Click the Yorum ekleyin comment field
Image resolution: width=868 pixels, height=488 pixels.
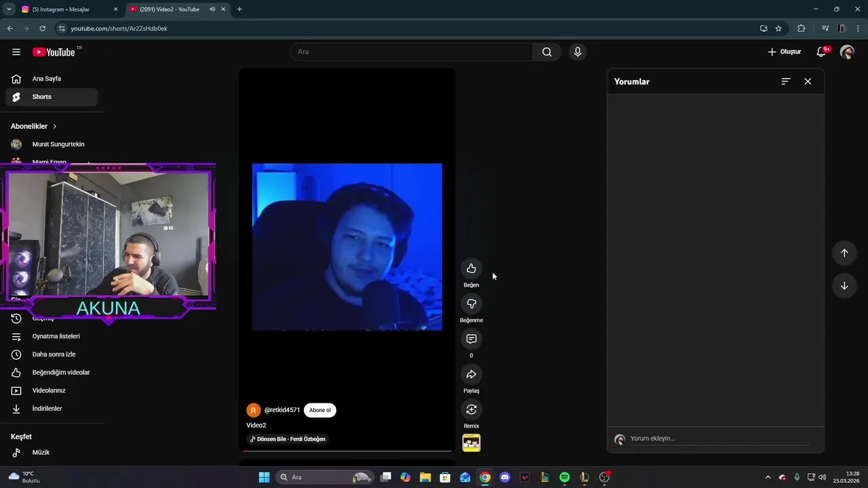click(719, 439)
